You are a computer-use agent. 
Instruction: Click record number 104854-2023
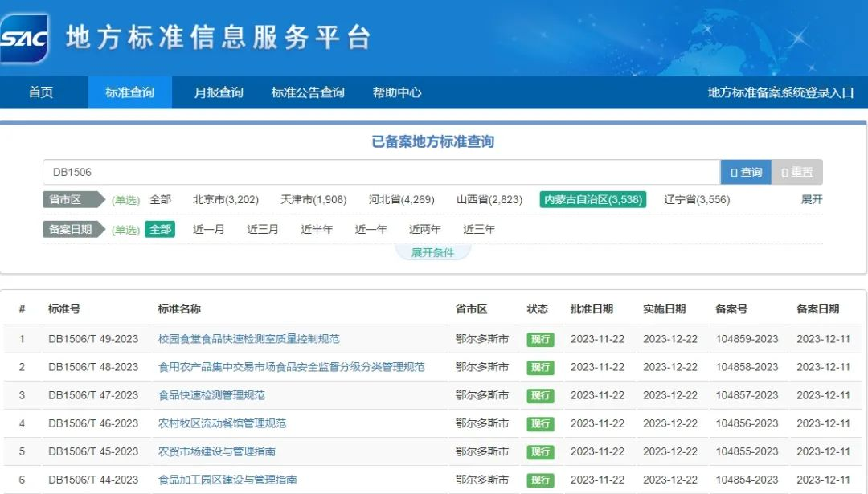(x=747, y=480)
